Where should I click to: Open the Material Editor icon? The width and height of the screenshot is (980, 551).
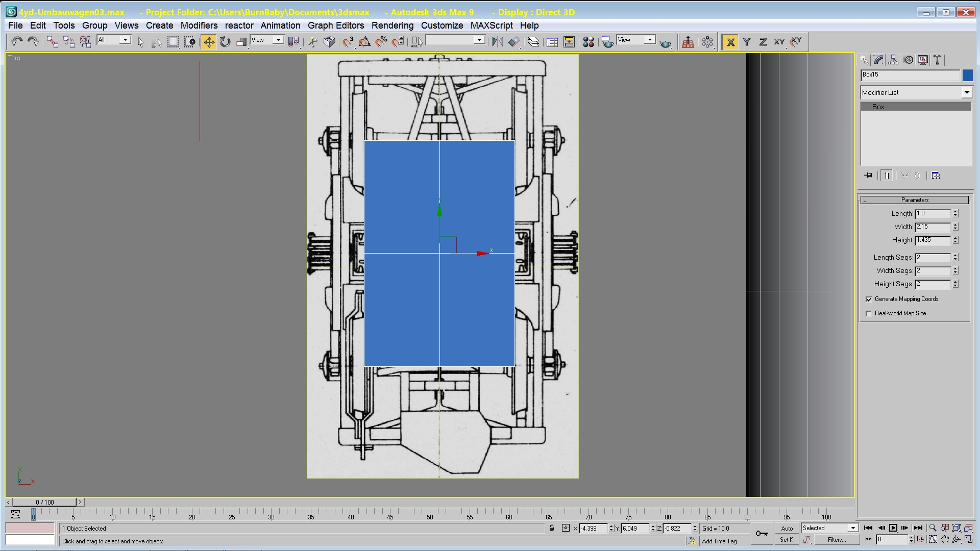(589, 42)
